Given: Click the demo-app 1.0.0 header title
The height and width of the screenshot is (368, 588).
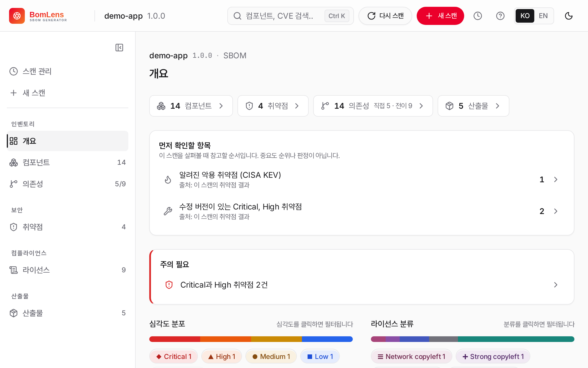Looking at the screenshot, I should click(x=135, y=16).
